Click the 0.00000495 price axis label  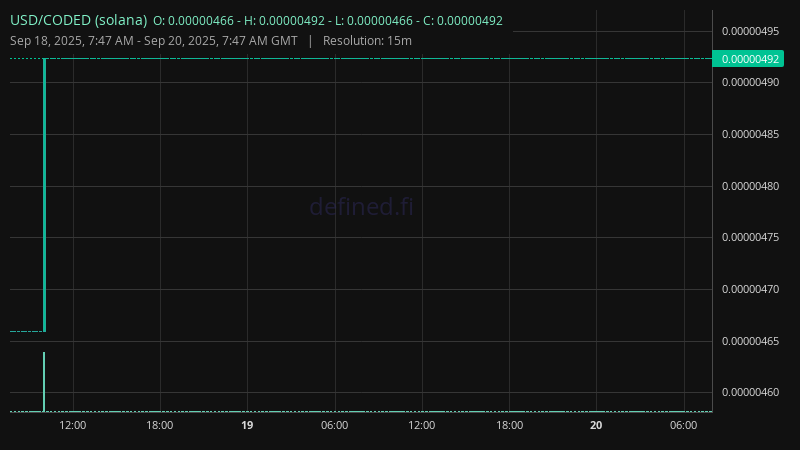[x=751, y=31]
